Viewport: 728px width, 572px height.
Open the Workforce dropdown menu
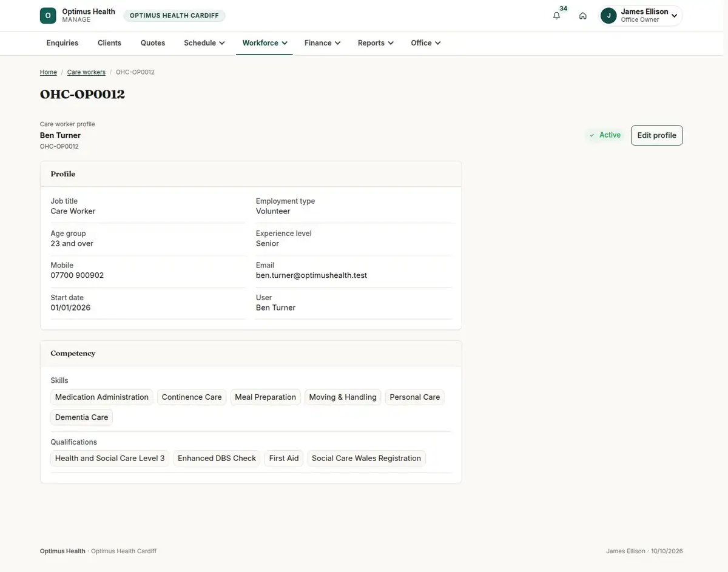(x=265, y=43)
